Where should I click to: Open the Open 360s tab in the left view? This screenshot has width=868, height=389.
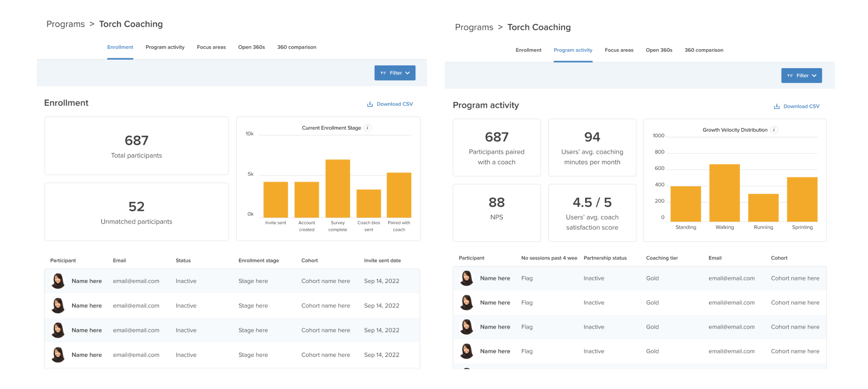click(x=252, y=47)
